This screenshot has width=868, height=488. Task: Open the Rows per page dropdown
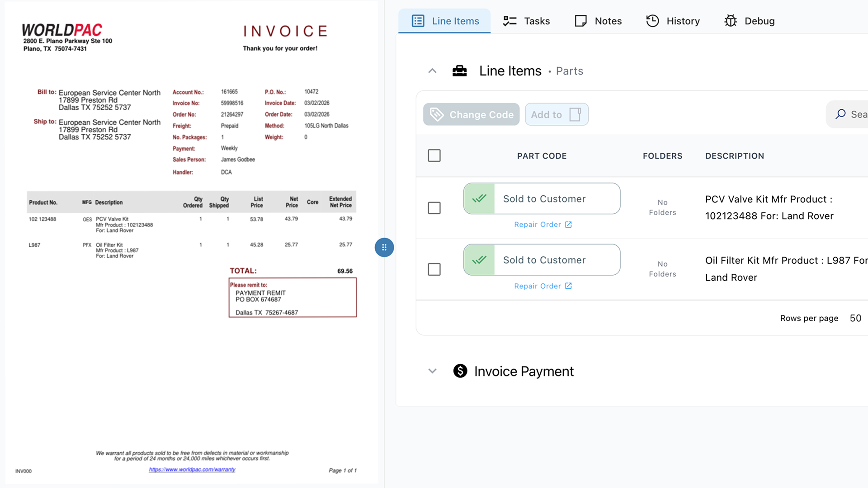[855, 318]
